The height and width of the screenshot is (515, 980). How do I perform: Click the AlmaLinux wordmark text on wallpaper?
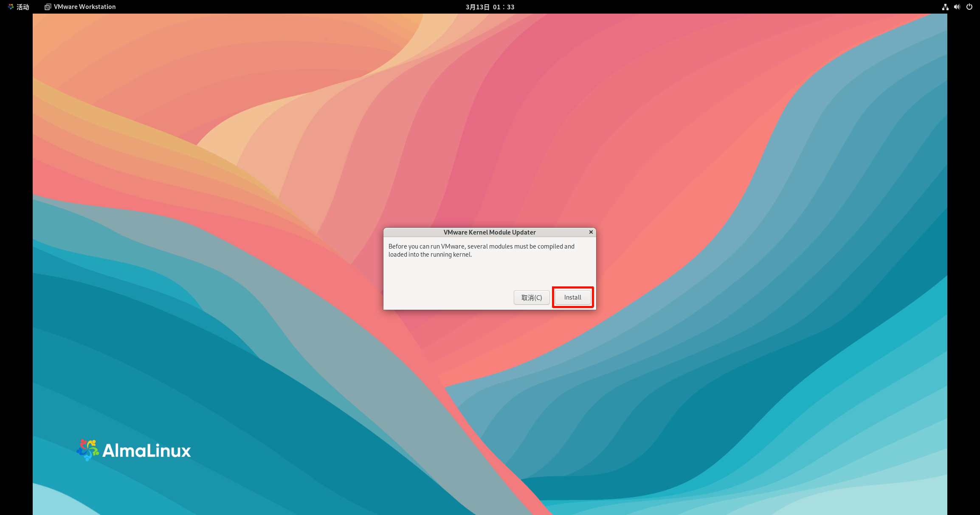pyautogui.click(x=146, y=451)
